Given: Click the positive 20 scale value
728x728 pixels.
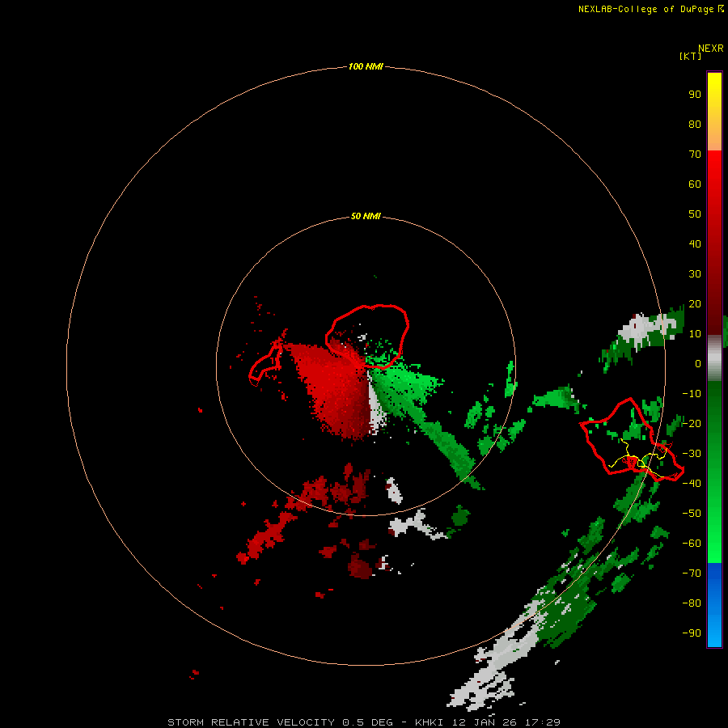Looking at the screenshot, I should pos(695,303).
